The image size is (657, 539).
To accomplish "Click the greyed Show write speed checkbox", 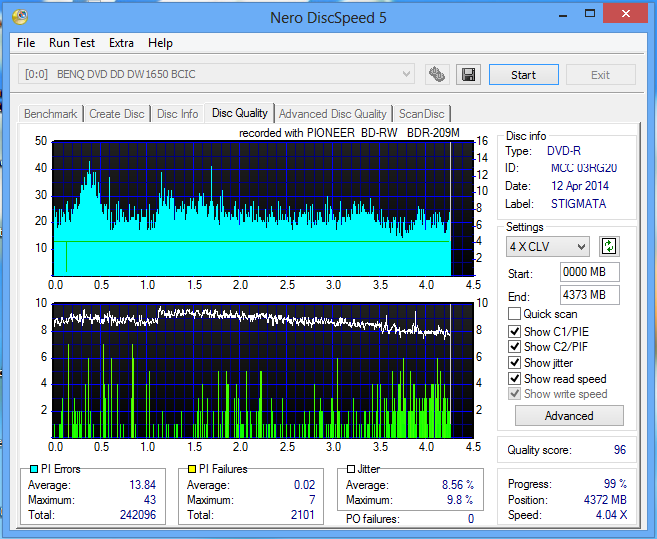I will [514, 394].
